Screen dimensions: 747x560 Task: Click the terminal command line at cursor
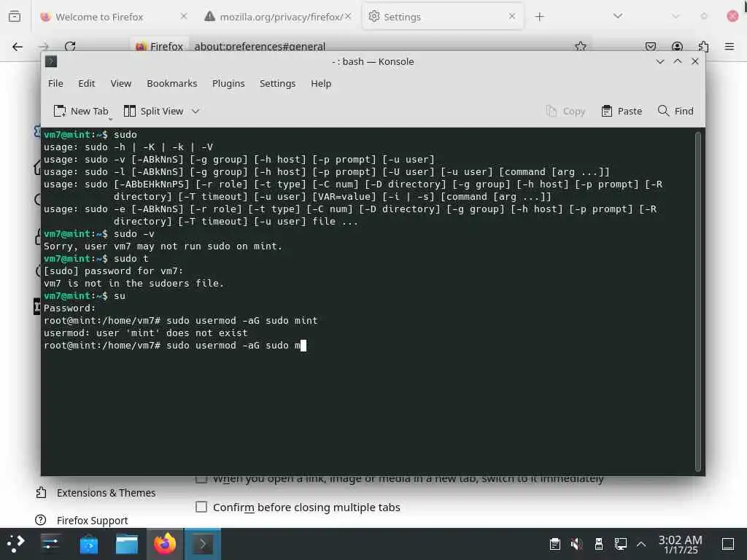[x=303, y=345]
